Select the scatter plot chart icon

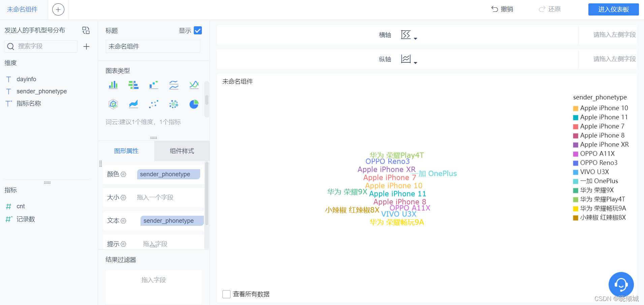point(154,104)
